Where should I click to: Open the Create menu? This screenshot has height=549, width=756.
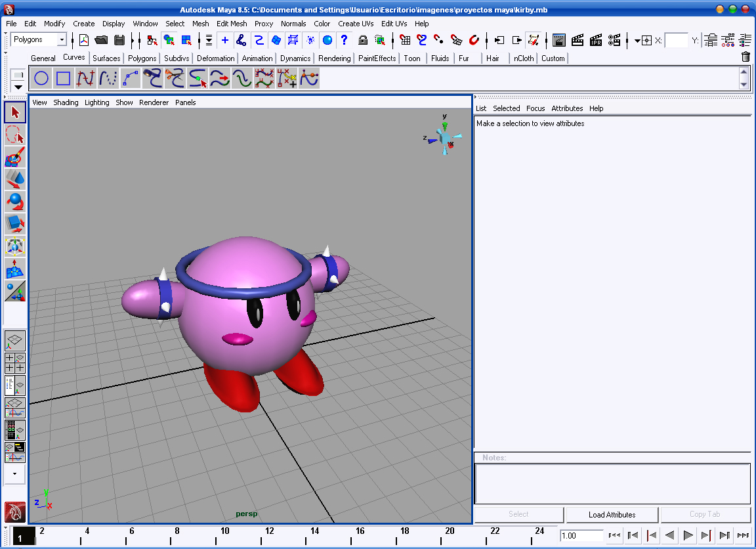pyautogui.click(x=84, y=24)
